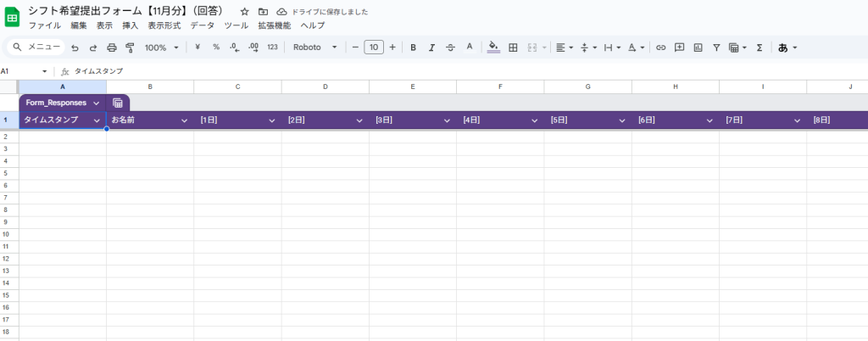Open the データ menu

click(202, 25)
